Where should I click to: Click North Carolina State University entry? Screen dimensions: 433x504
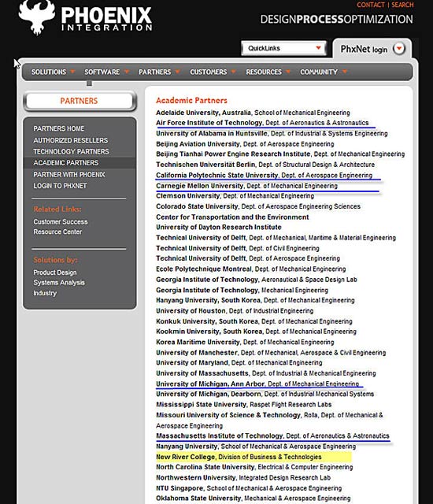(x=254, y=467)
